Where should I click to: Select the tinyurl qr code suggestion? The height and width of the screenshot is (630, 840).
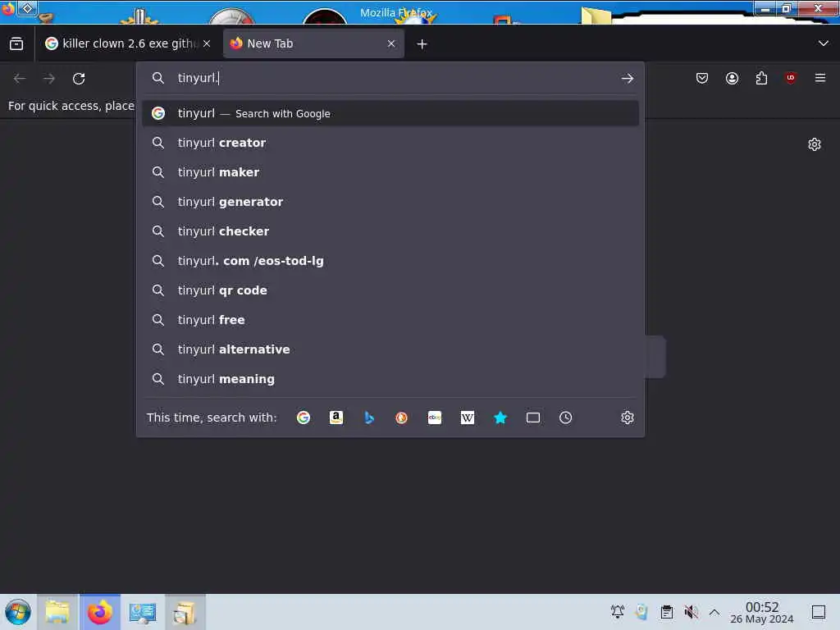click(x=390, y=290)
